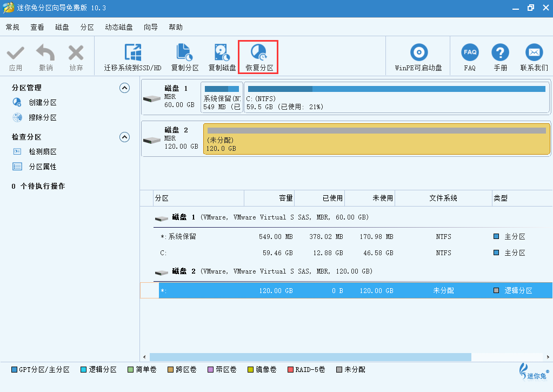553x392 pixels.
Task: Open the 动态磁盘 menu
Action: [119, 27]
